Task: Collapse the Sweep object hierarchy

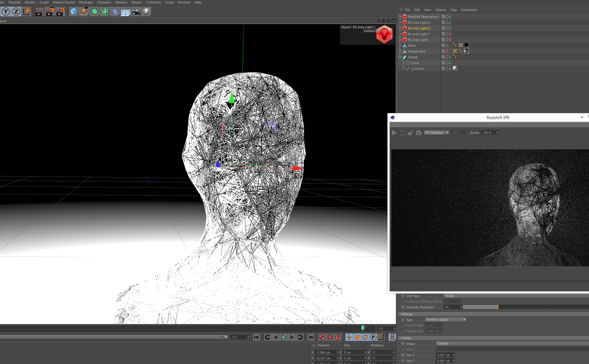Action: [x=400, y=57]
